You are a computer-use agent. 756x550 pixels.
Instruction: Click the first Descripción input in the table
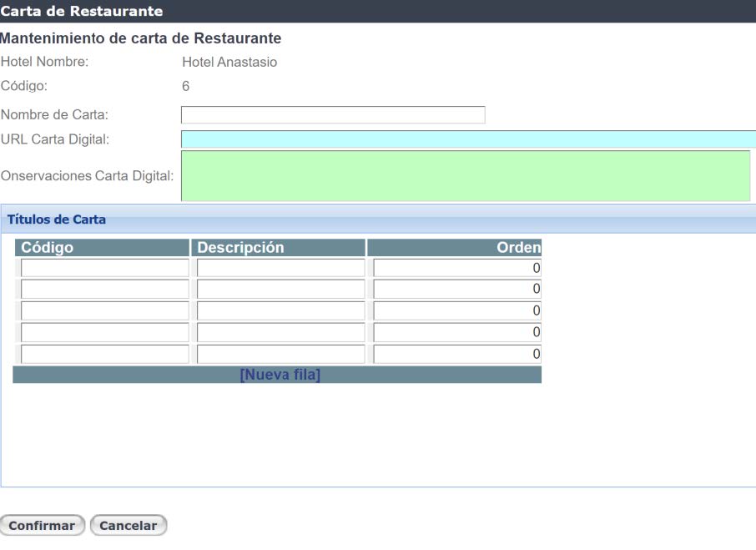(280, 268)
